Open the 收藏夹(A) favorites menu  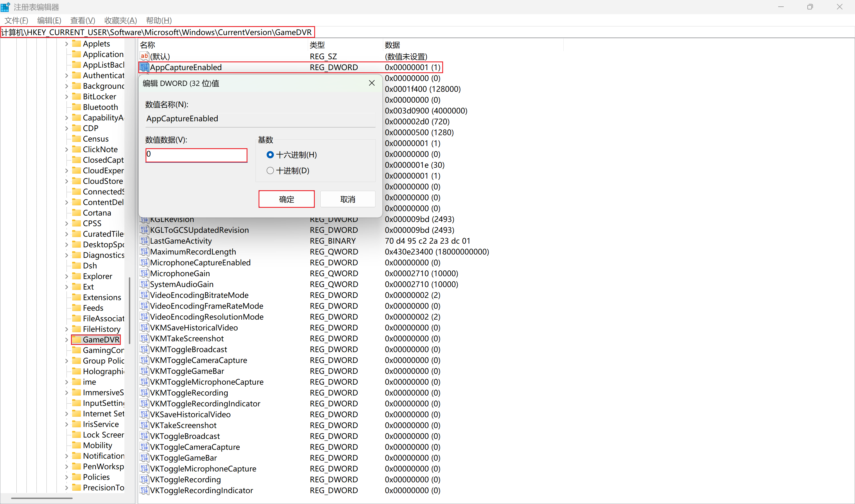click(120, 20)
